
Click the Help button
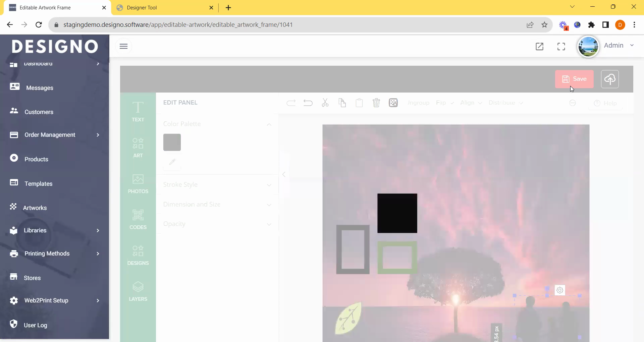point(605,103)
